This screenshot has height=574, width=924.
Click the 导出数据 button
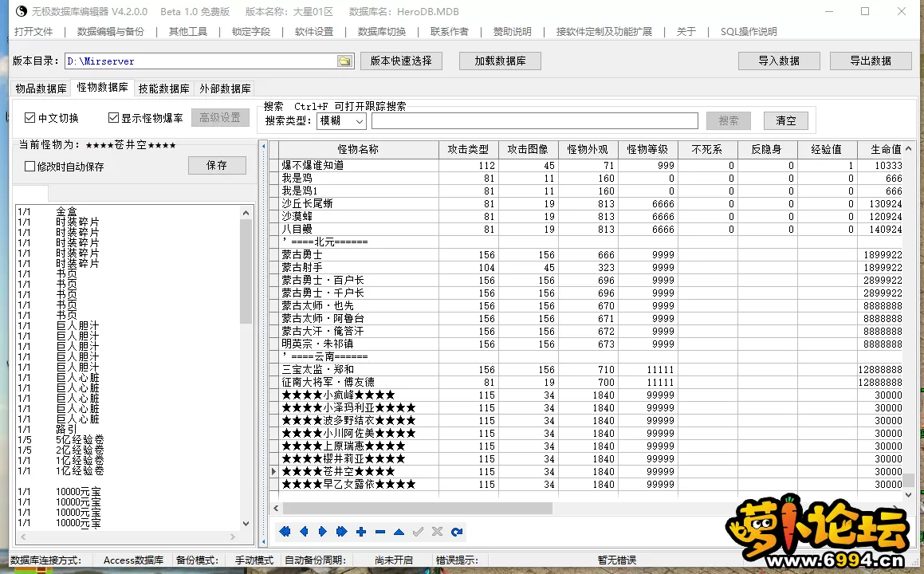pyautogui.click(x=871, y=61)
